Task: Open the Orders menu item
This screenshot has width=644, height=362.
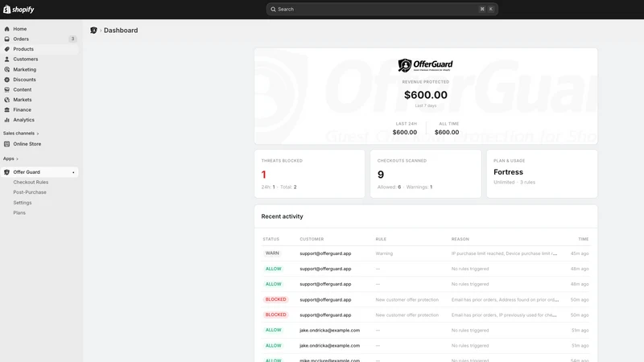Action: point(39,39)
